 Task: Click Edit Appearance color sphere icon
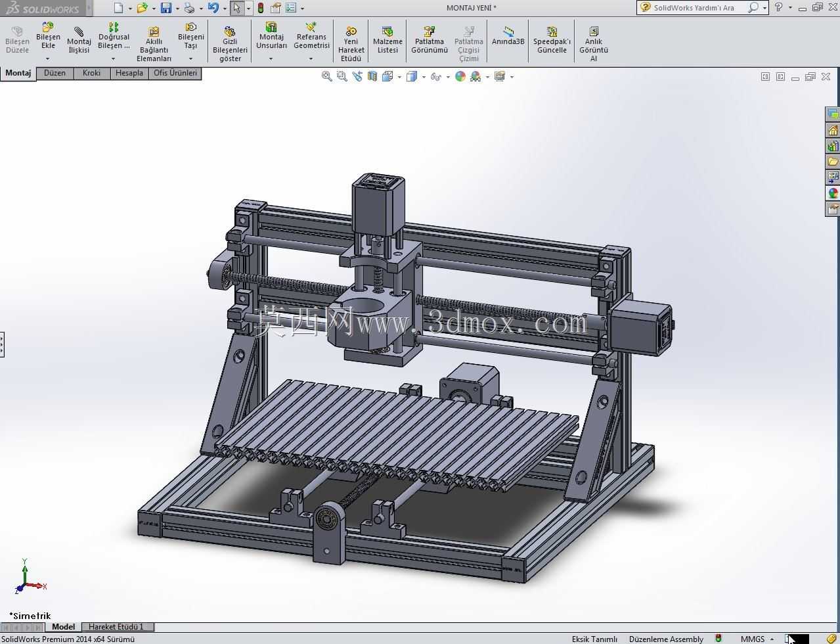pyautogui.click(x=460, y=76)
